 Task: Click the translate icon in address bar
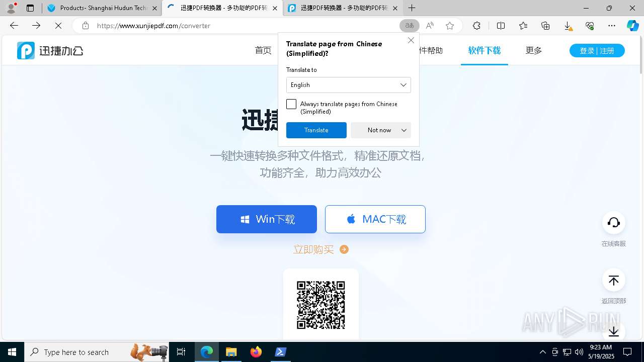[410, 26]
